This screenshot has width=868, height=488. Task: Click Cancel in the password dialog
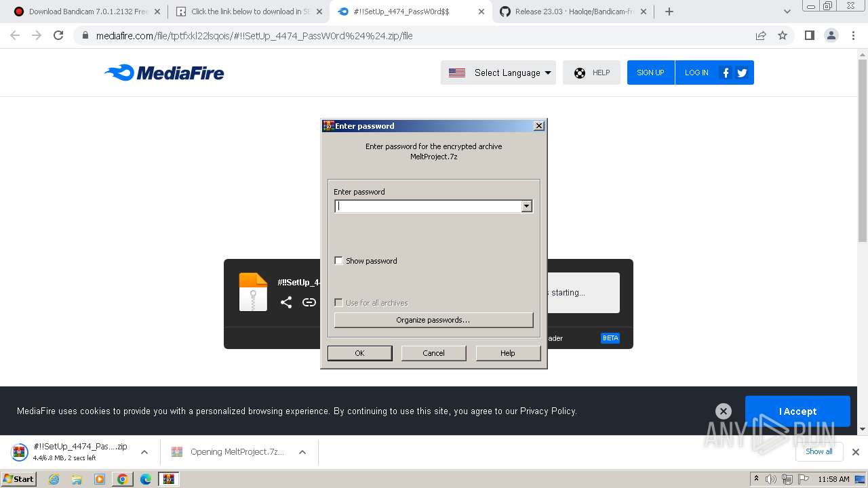tap(433, 353)
